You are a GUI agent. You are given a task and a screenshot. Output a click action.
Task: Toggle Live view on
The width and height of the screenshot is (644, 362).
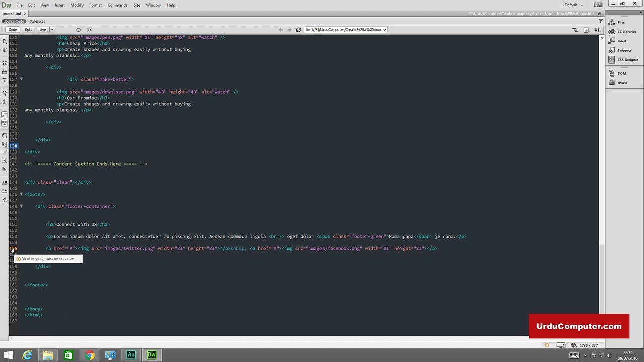tap(43, 30)
